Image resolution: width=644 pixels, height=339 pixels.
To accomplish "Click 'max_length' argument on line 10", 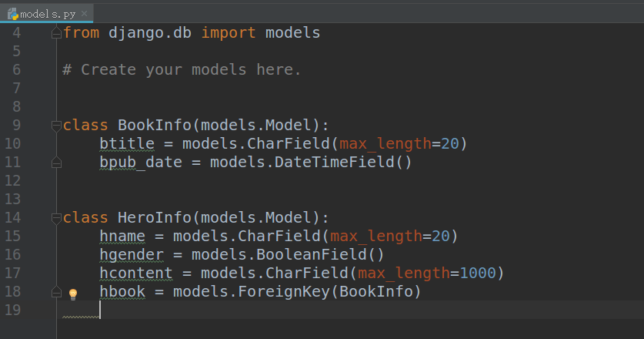I will pyautogui.click(x=385, y=144).
